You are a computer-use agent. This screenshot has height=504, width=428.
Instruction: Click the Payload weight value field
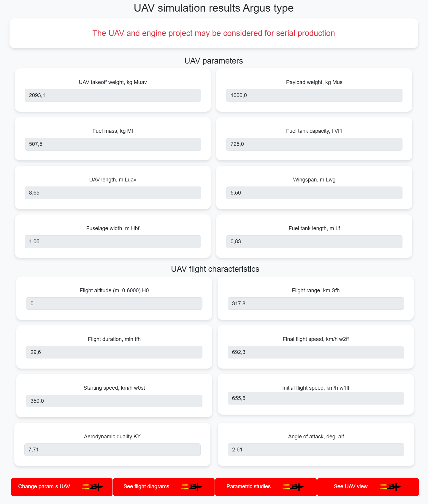314,95
